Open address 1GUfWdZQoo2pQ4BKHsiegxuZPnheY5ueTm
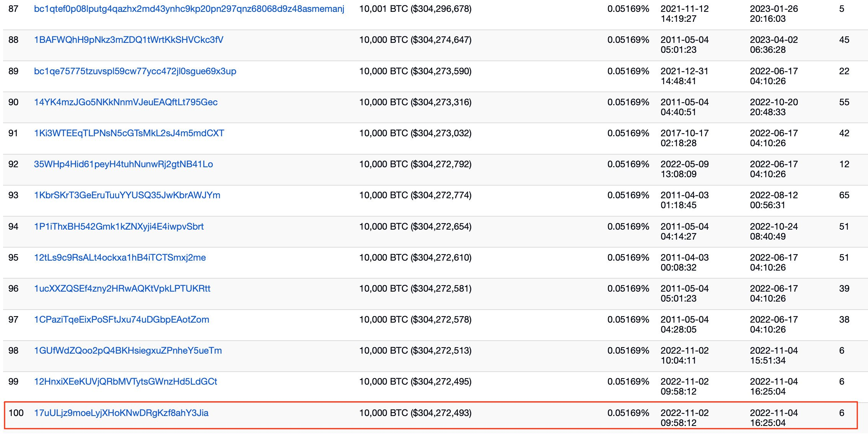 pyautogui.click(x=128, y=351)
